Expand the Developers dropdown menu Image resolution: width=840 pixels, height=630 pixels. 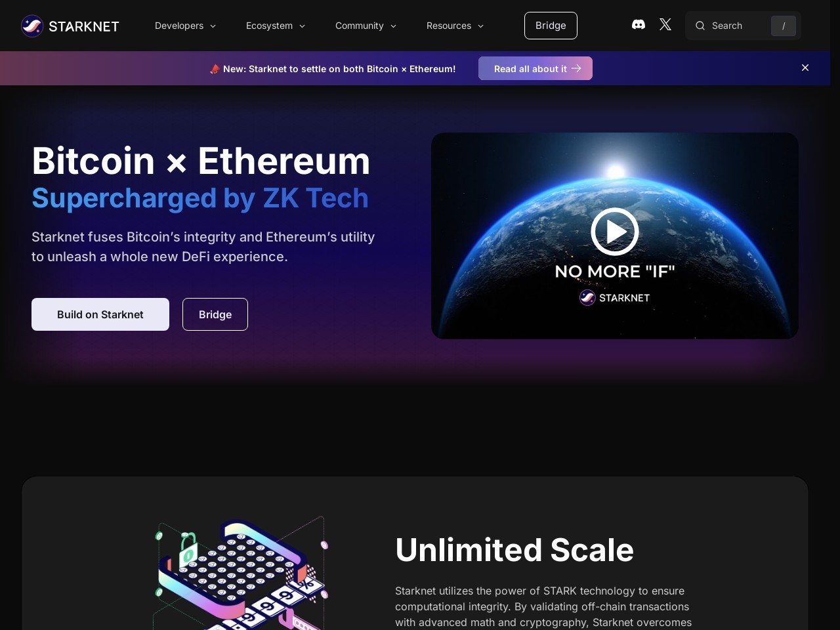tap(186, 26)
